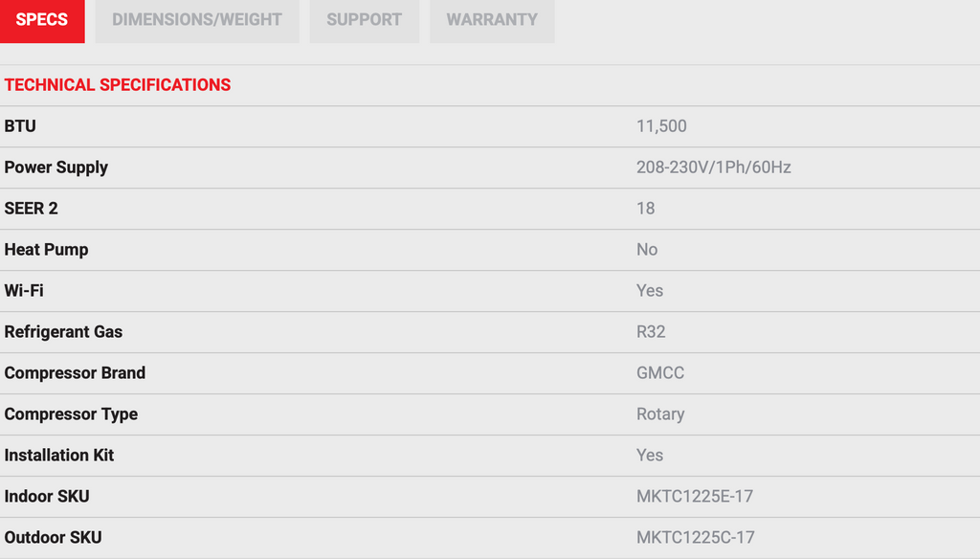Screen dimensions: 980x559
Task: Switch to the DIMENSIONS/WEIGHT tab
Action: click(196, 20)
